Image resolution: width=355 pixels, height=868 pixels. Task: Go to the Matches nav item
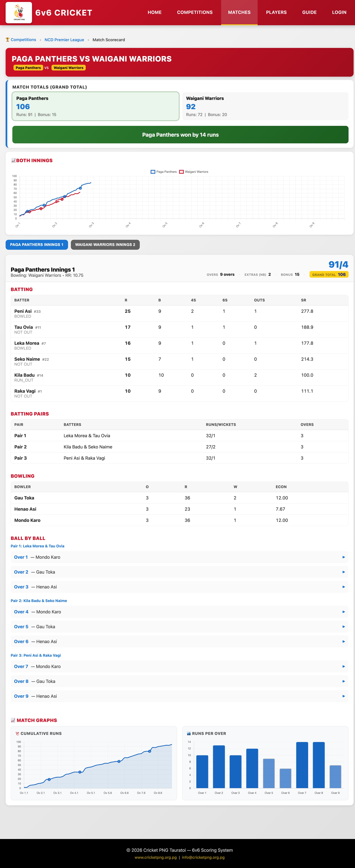point(239,12)
